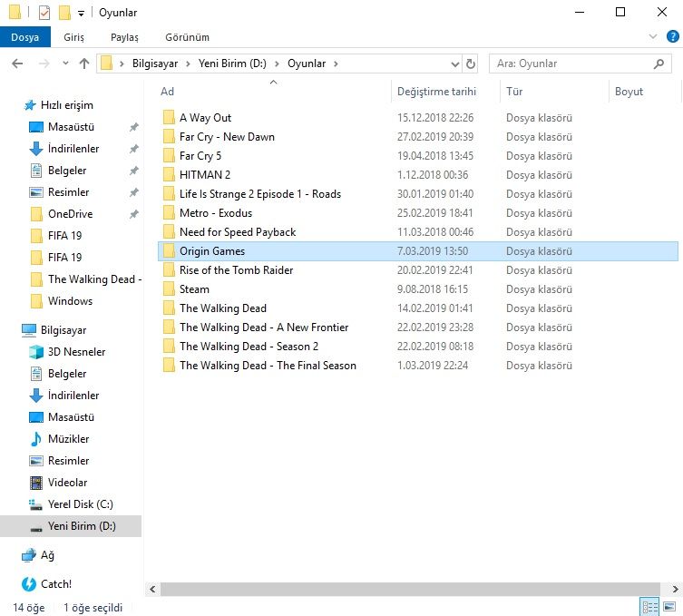The width and height of the screenshot is (683, 616).
Task: Open pinned İndirilenler under Hızlı erişim
Action: [73, 149]
